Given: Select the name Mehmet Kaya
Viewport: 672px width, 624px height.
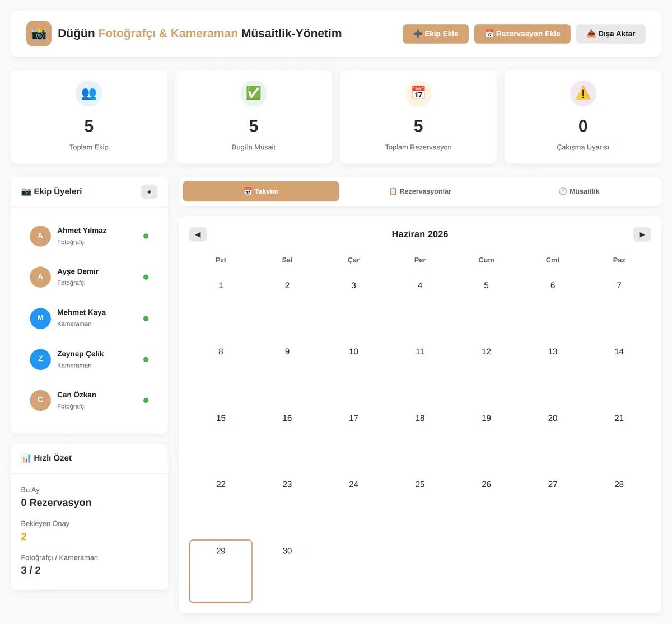Looking at the screenshot, I should (81, 312).
